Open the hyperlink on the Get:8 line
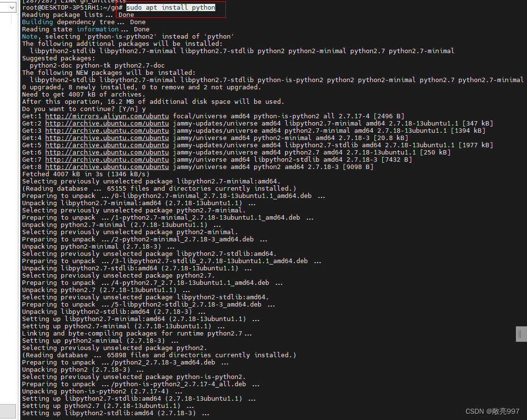This screenshot has height=420, width=527. tap(107, 167)
